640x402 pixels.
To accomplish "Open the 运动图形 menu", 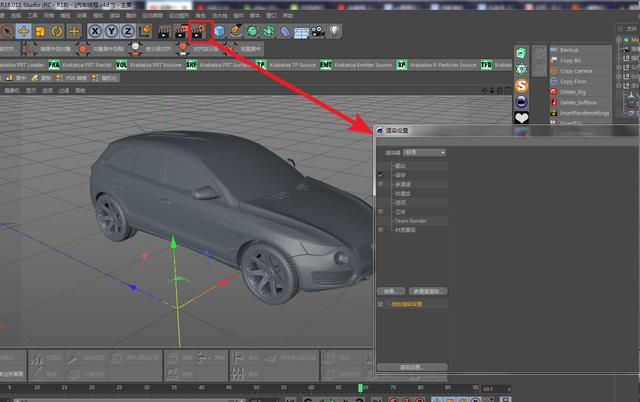I will 179,16.
